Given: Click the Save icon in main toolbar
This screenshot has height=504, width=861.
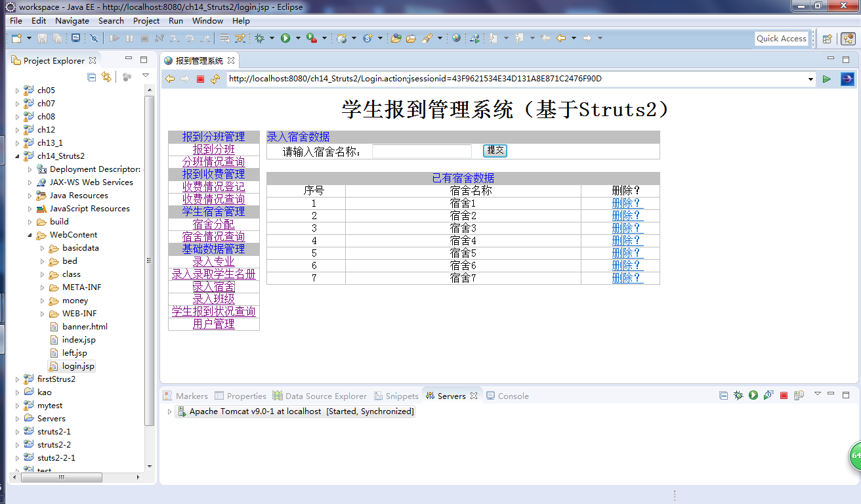Looking at the screenshot, I should pyautogui.click(x=42, y=38).
